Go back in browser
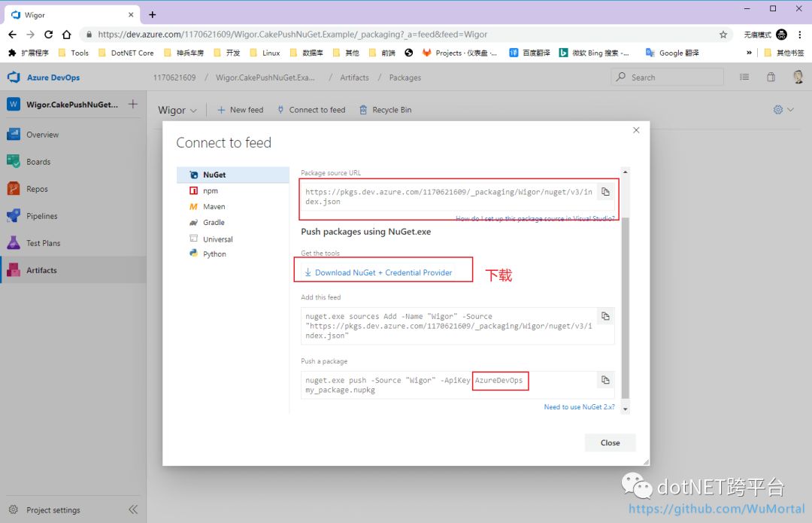812x523 pixels. (13, 34)
